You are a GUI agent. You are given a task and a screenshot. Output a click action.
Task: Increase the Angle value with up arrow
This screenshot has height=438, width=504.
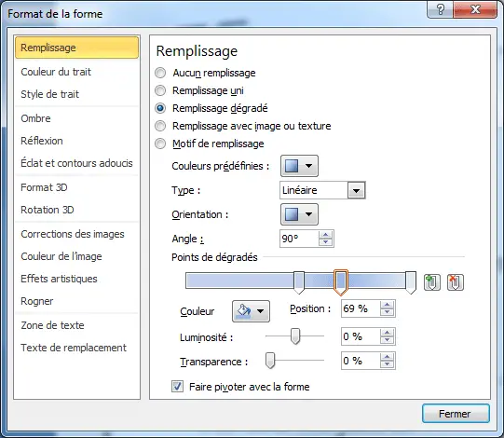coord(326,235)
